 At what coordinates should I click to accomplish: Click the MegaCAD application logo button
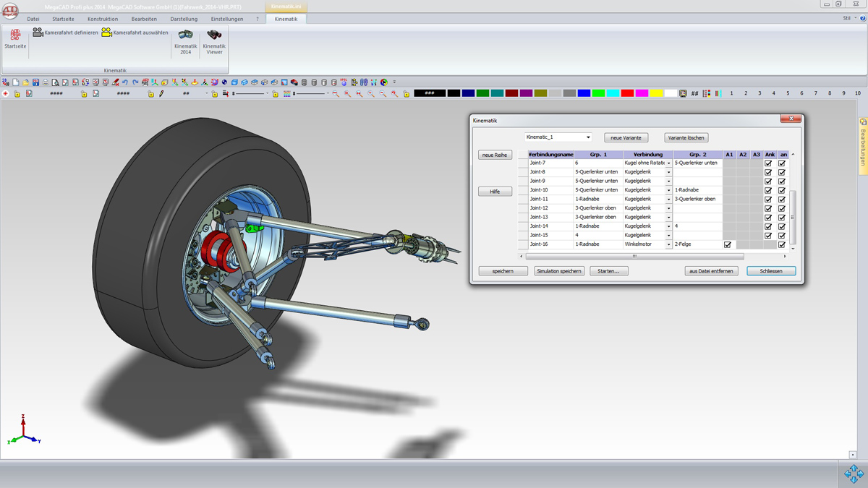click(9, 11)
